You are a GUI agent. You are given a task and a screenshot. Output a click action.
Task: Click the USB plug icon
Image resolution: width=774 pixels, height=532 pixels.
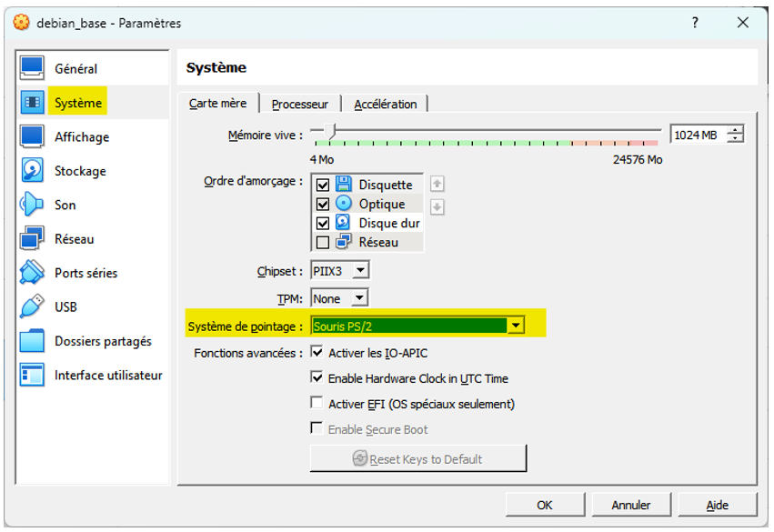[32, 306]
